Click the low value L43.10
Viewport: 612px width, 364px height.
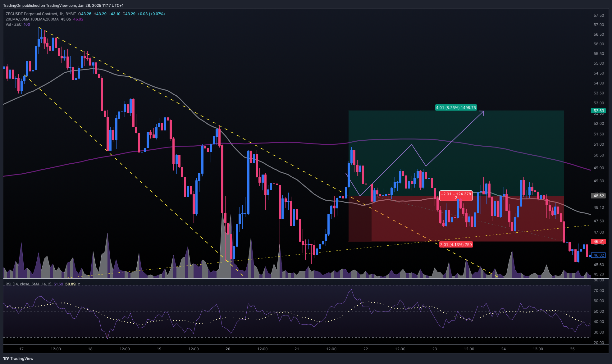tap(114, 14)
